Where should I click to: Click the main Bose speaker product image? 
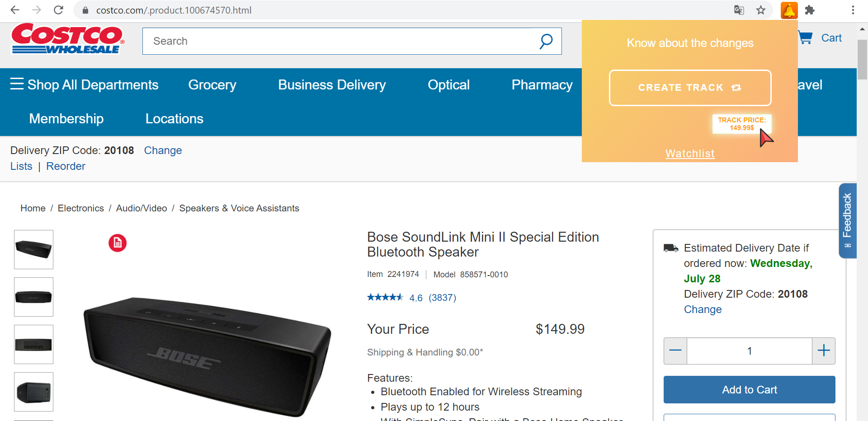tap(208, 356)
